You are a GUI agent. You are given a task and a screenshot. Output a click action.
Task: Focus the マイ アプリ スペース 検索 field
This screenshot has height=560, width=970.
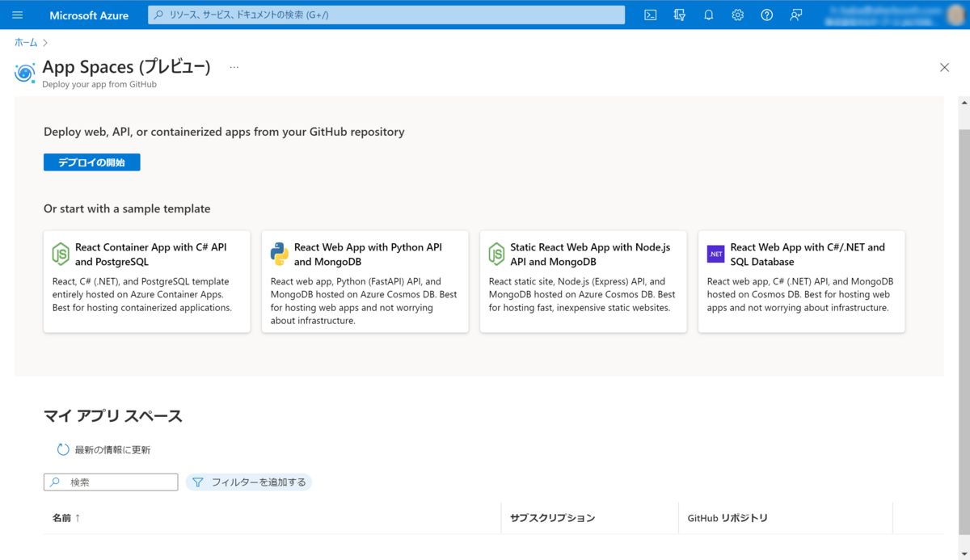tap(111, 481)
